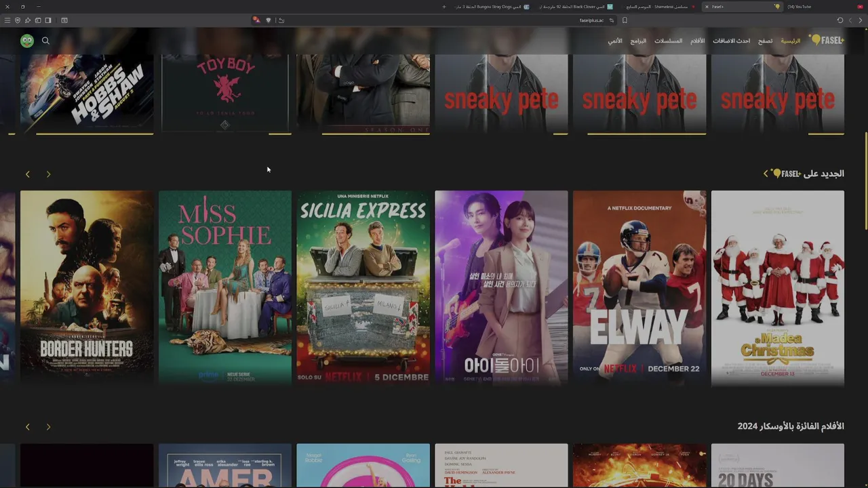This screenshot has height=488, width=868.
Task: Click the FASEL+ logo
Action: 827,40
